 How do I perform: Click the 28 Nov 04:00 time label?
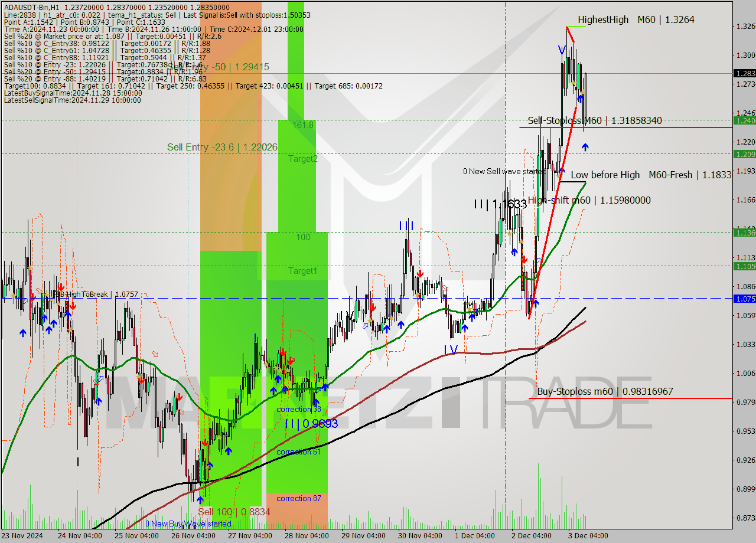coord(307,536)
